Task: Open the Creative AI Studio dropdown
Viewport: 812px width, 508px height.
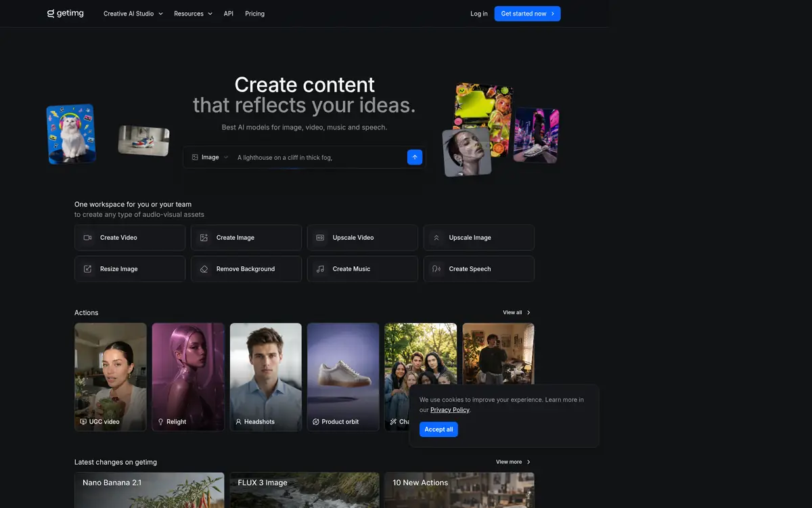Action: (x=133, y=14)
